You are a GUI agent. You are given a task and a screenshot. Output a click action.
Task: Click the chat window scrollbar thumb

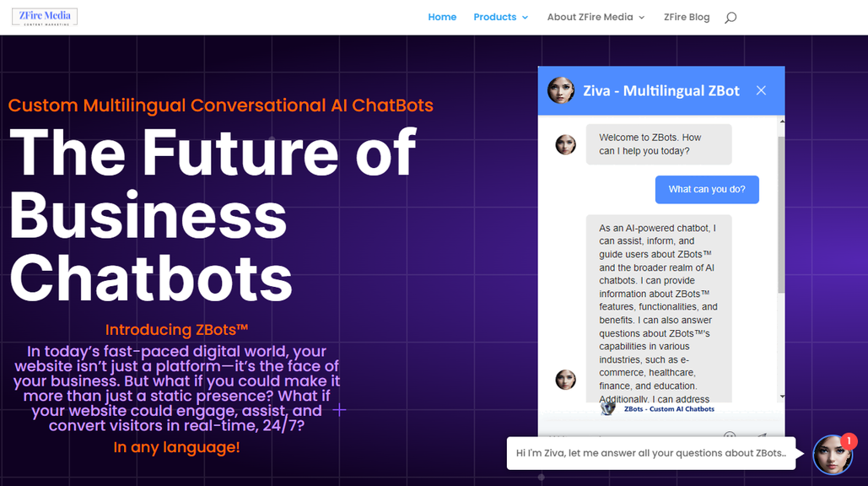pos(782,215)
